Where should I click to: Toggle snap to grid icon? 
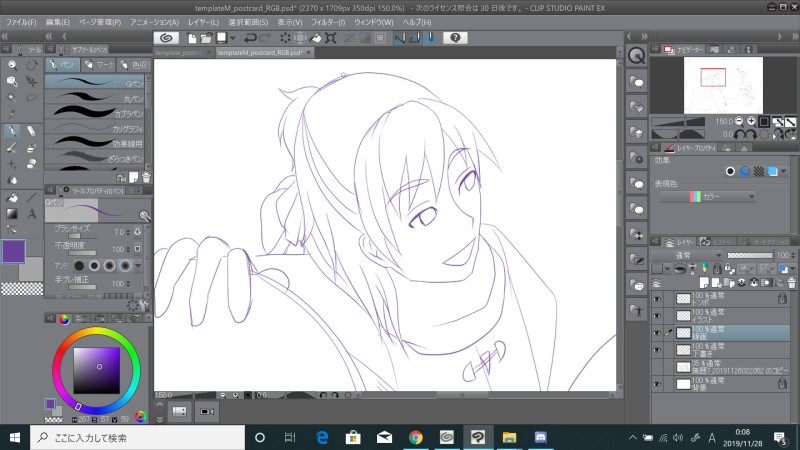(430, 38)
